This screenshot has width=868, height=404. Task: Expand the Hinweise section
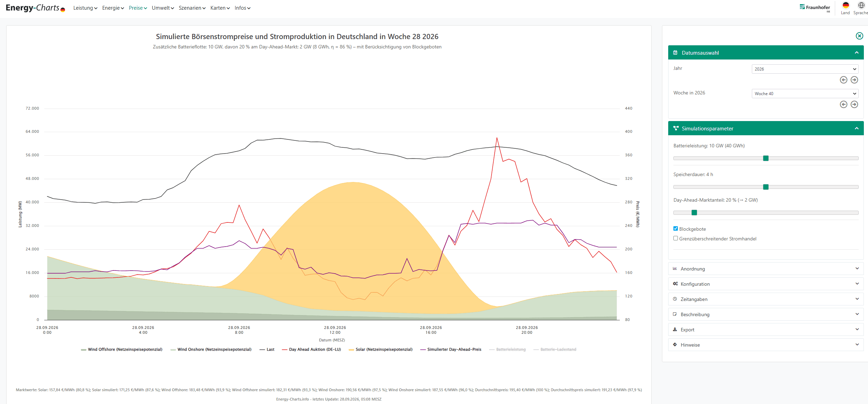(x=766, y=345)
